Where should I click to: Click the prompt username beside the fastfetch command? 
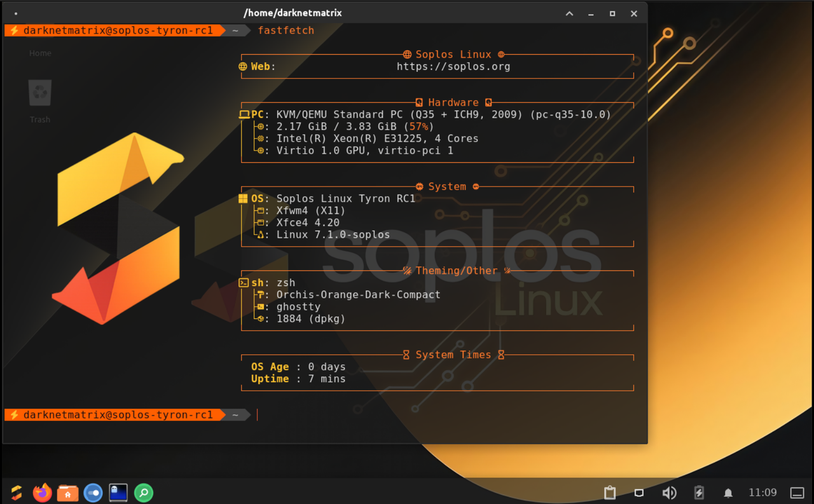(118, 31)
